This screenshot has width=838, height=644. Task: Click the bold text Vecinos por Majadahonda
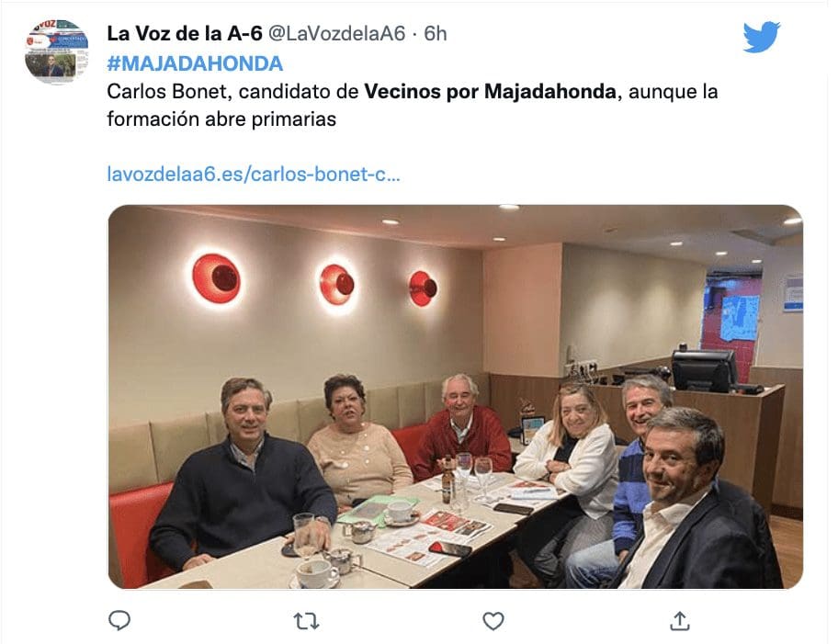490,91
